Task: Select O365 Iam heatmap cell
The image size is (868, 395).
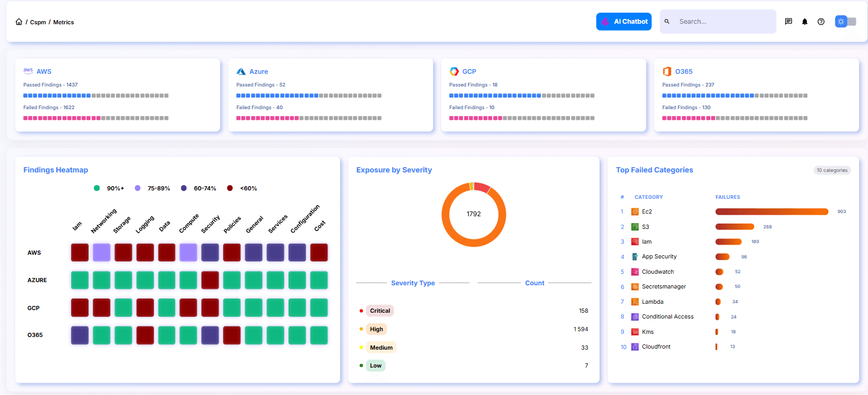Action: (x=80, y=335)
